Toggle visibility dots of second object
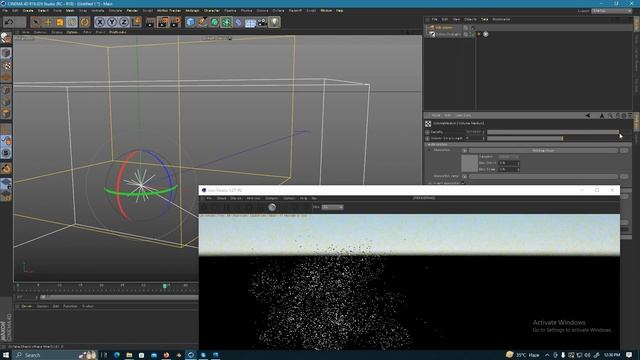 (473, 34)
